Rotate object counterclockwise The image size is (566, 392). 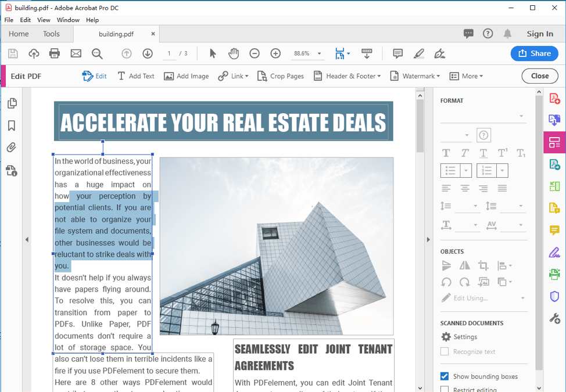(446, 282)
